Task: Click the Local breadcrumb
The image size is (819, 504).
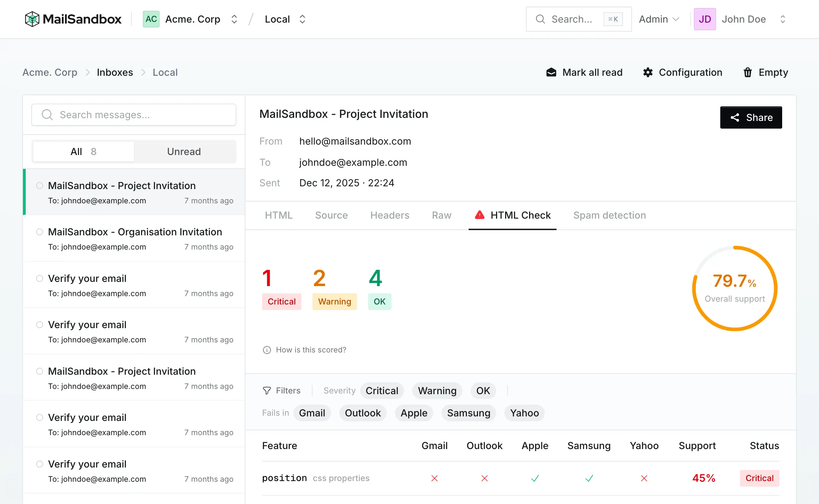Action: tap(165, 72)
